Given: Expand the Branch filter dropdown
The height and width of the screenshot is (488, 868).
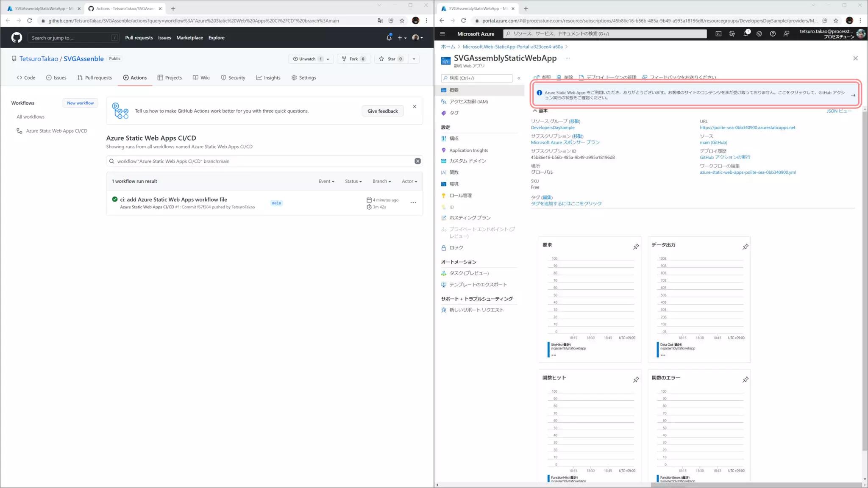Looking at the screenshot, I should coord(381,181).
